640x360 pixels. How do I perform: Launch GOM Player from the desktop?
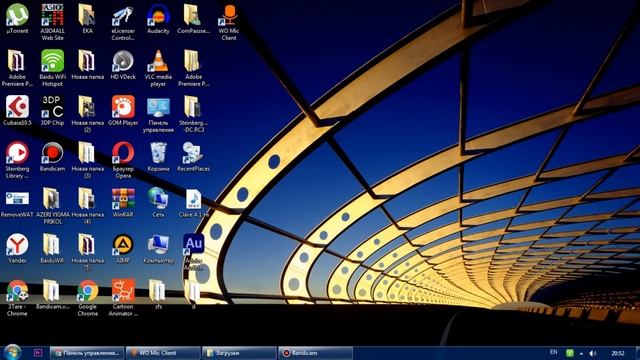tap(123, 110)
